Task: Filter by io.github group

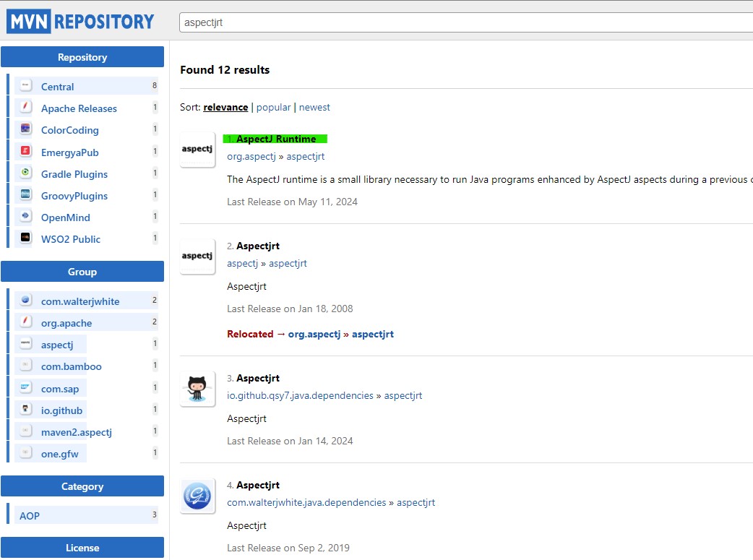Action: tap(61, 410)
